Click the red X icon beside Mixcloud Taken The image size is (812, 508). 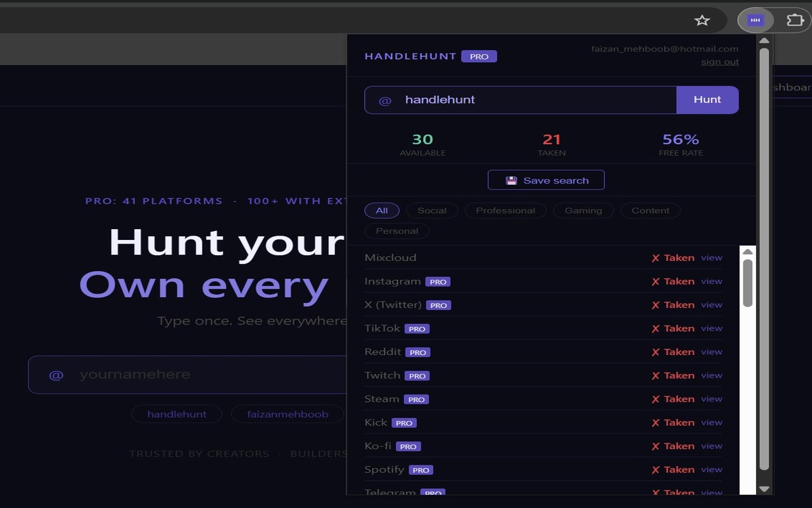pyautogui.click(x=656, y=258)
